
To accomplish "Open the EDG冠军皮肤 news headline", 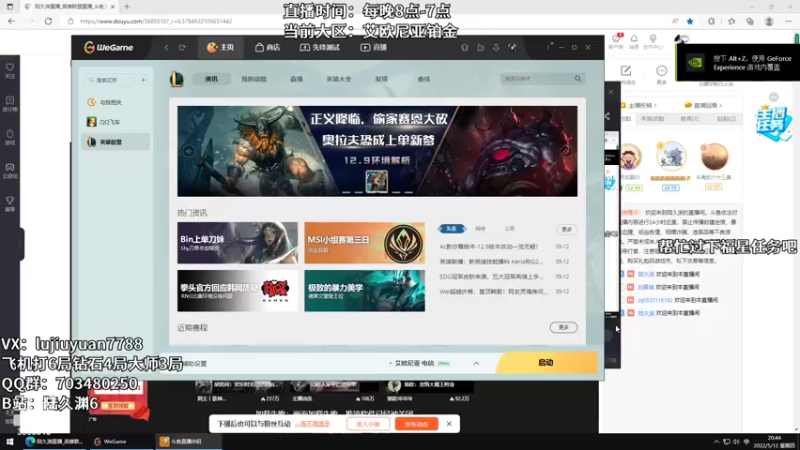I will (491, 277).
